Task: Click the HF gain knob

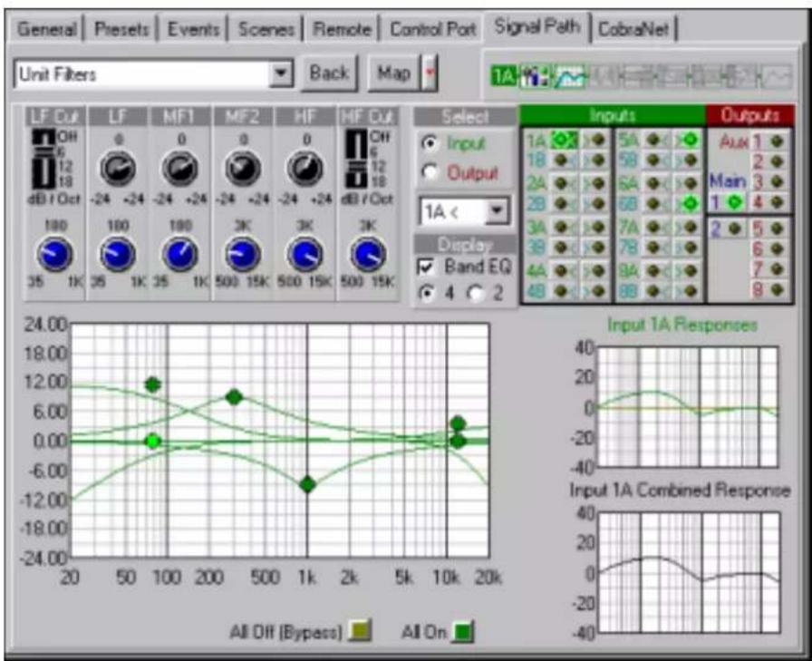Action: pos(305,169)
